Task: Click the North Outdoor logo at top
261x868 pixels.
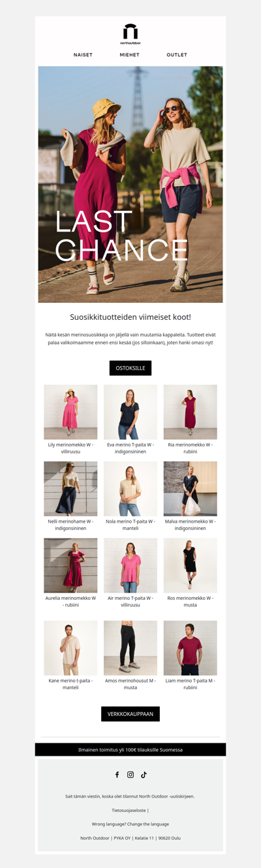Action: [130, 34]
